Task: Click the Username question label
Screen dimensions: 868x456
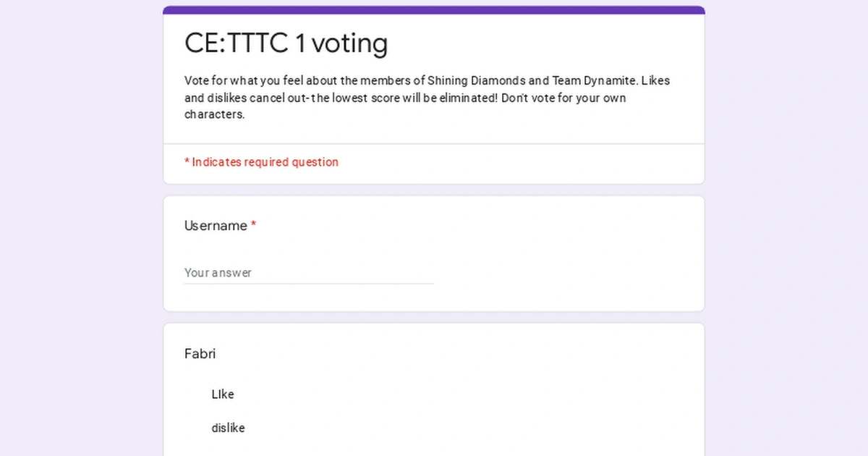Action: (214, 226)
